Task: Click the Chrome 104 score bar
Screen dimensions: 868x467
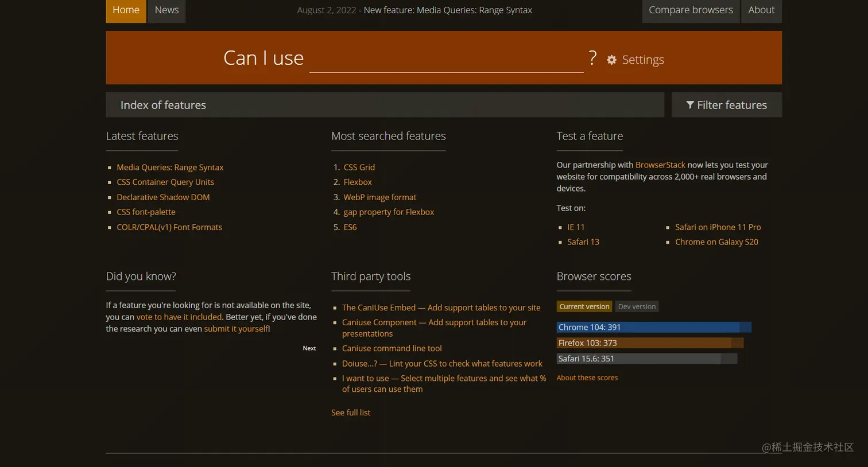Action: pos(654,328)
